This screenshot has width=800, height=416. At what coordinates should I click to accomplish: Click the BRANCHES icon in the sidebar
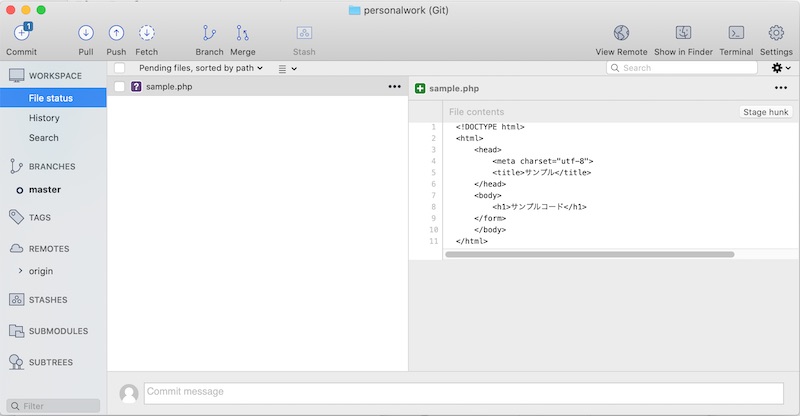[x=16, y=166]
